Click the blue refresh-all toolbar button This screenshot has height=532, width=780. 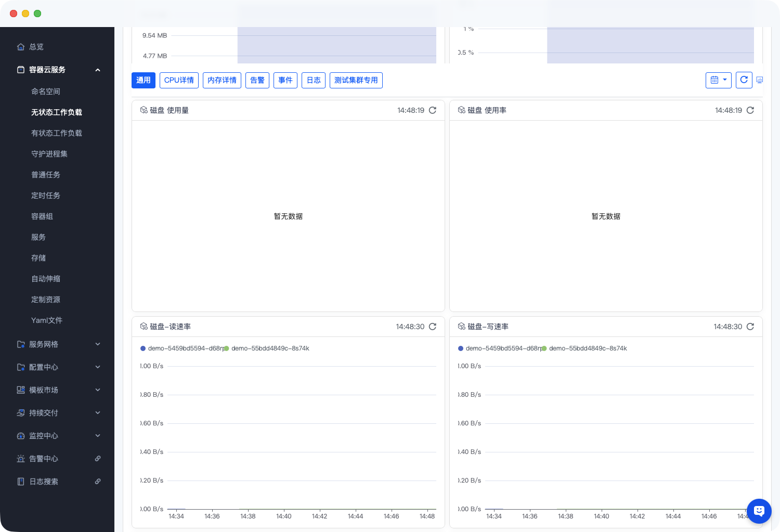pos(744,80)
